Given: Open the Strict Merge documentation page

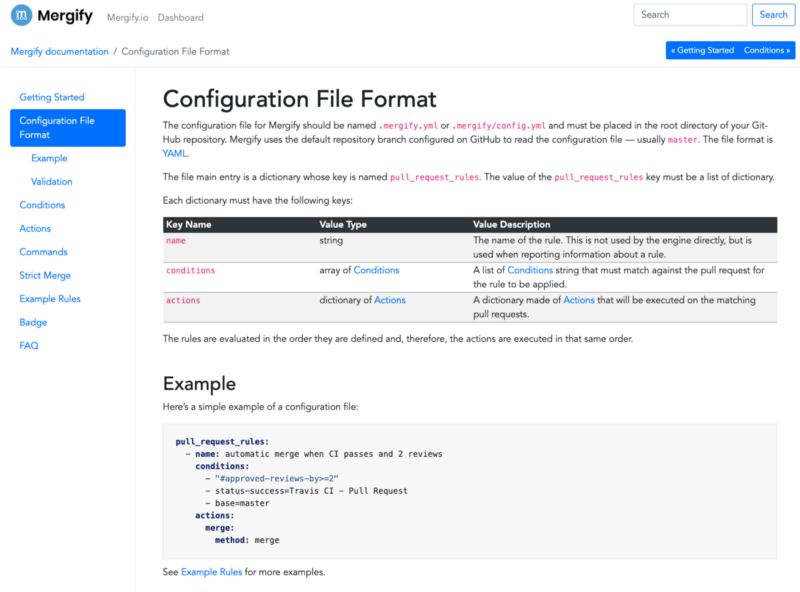Looking at the screenshot, I should click(x=44, y=275).
